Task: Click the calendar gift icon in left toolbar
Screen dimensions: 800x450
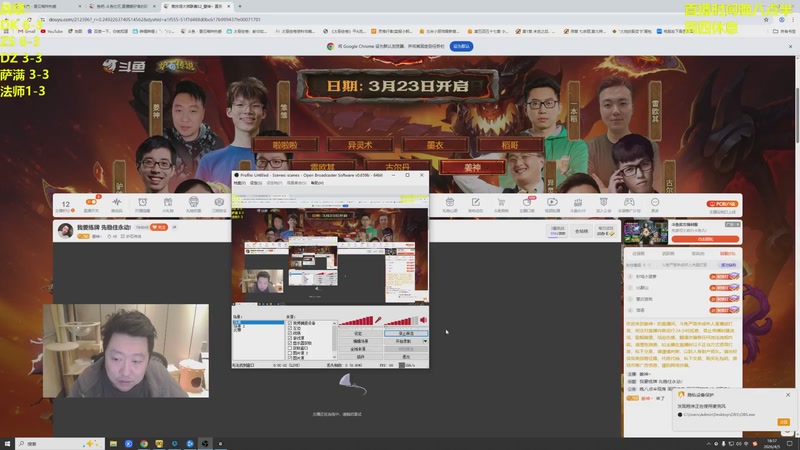Action: 168,202
